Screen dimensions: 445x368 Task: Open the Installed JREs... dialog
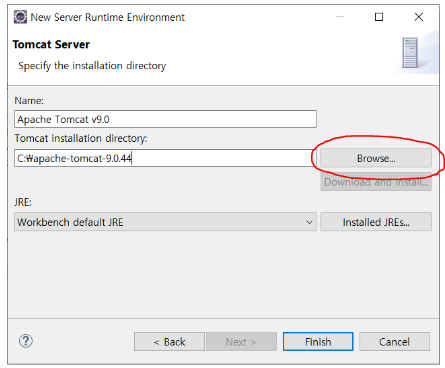coord(376,222)
